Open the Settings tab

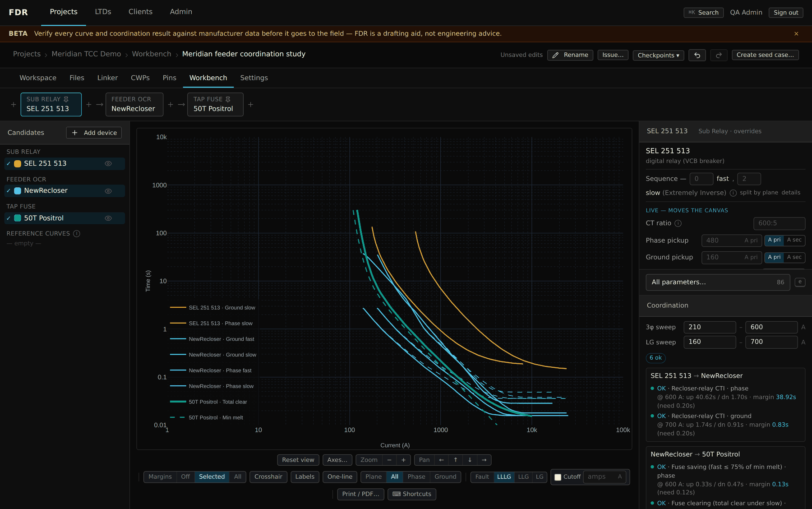pyautogui.click(x=254, y=78)
